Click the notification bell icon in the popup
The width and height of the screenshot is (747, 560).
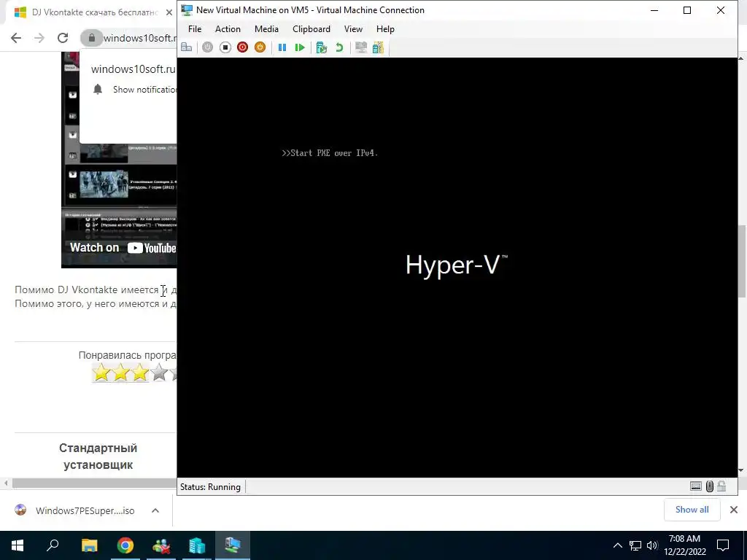(98, 90)
